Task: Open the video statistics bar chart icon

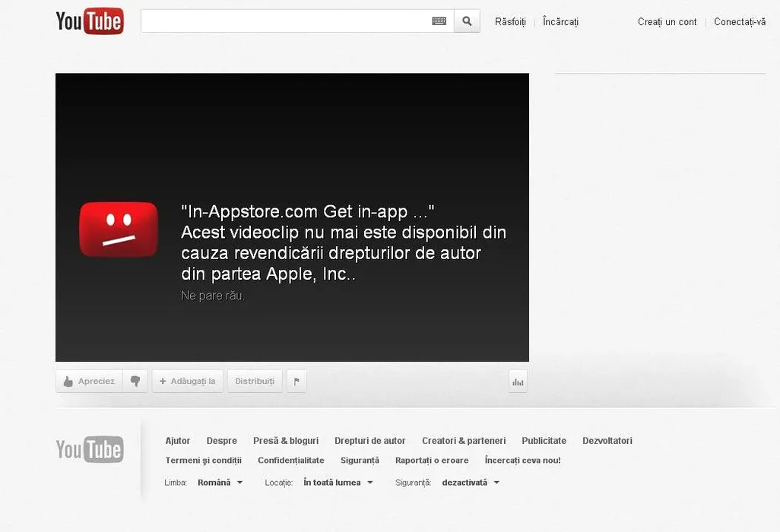Action: coord(518,382)
